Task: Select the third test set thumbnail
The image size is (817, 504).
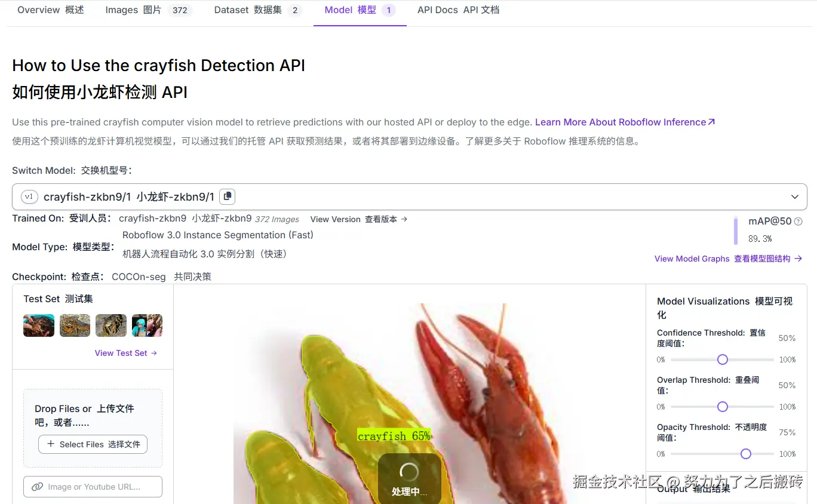Action: coord(111,325)
